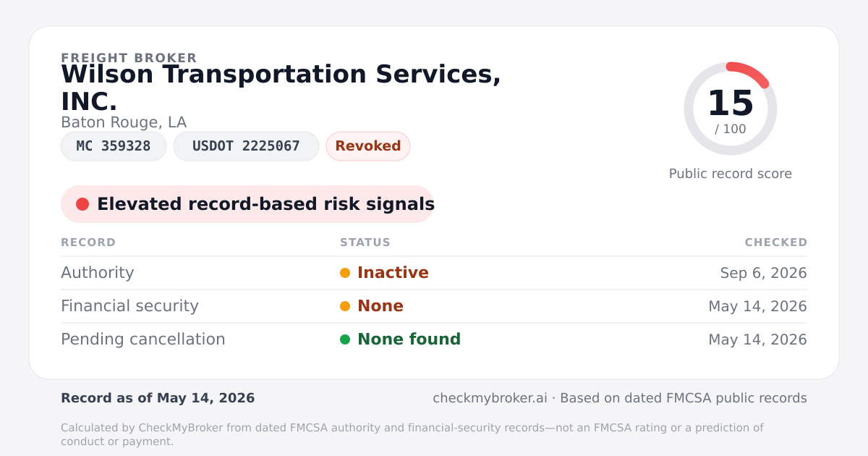This screenshot has height=456, width=868.
Task: Click the circular score gauge ring
Action: [x=731, y=109]
